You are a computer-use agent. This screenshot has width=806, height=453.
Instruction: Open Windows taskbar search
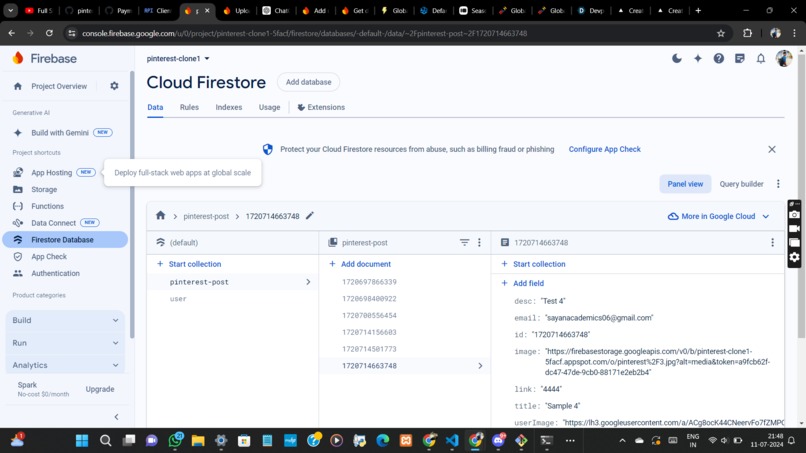(x=105, y=441)
